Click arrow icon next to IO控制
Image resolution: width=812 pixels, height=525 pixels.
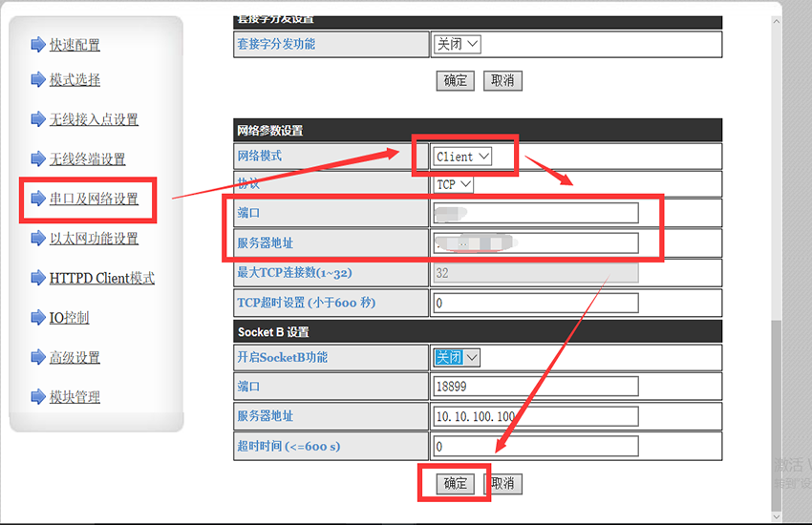[x=37, y=318]
